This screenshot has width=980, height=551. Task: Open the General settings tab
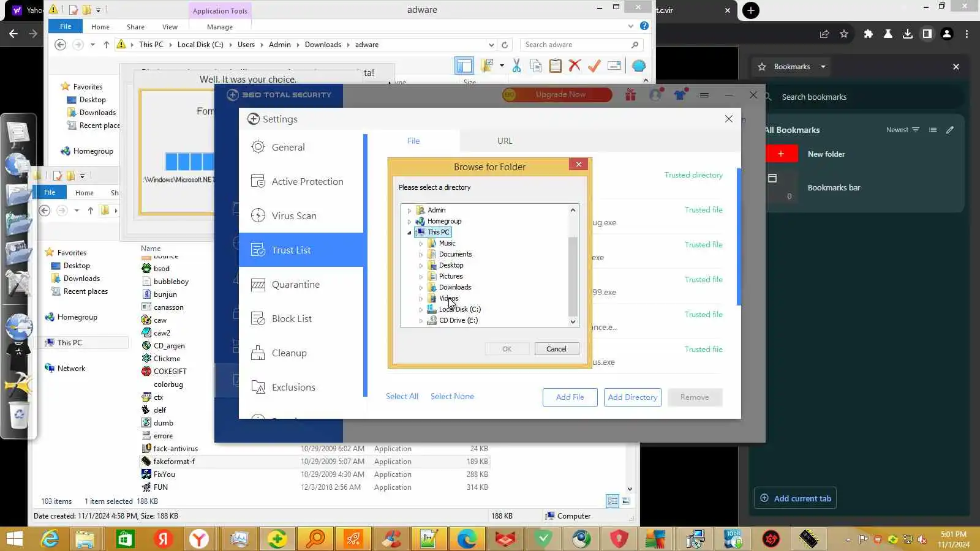coord(301,147)
